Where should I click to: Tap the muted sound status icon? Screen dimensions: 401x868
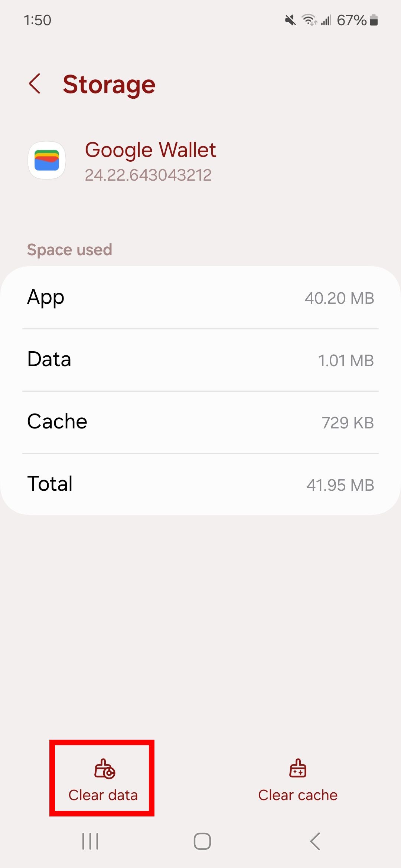point(290,20)
